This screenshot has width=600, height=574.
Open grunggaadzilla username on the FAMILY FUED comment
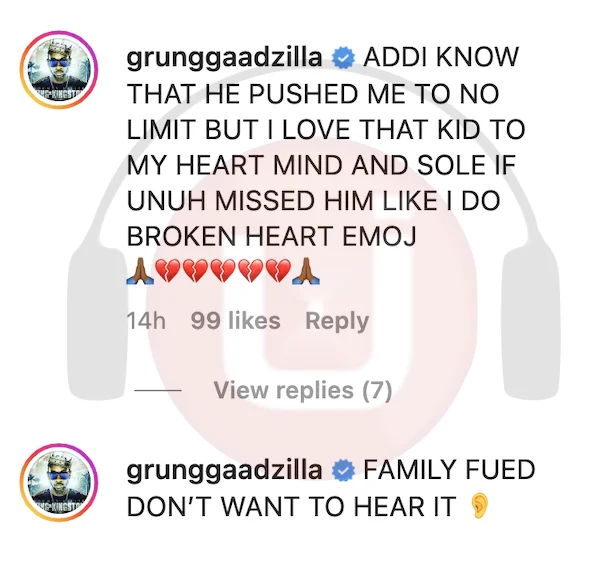pos(224,471)
